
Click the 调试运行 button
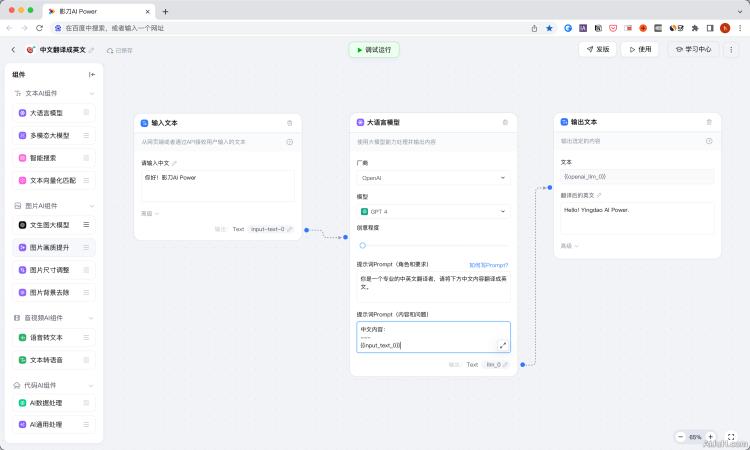(374, 49)
